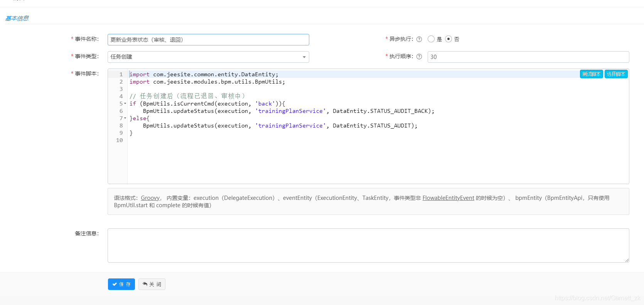Select 否 radio for async execution
This screenshot has width=644, height=305.
click(448, 39)
